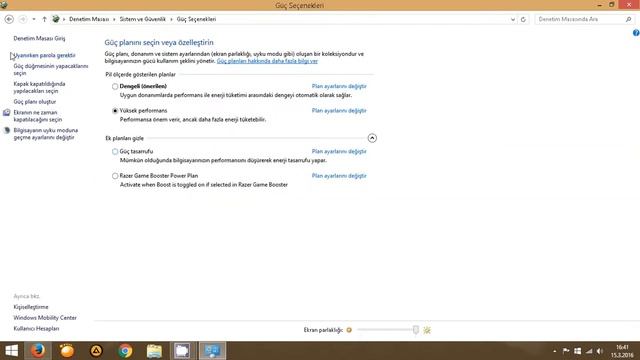Open the blue help icon

(636, 33)
